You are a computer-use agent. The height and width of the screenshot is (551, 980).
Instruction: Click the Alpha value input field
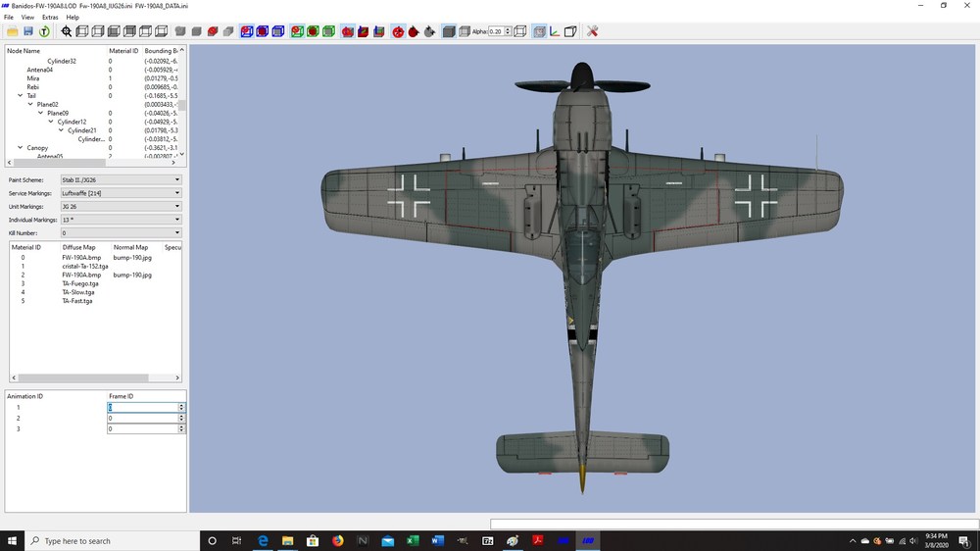point(496,31)
